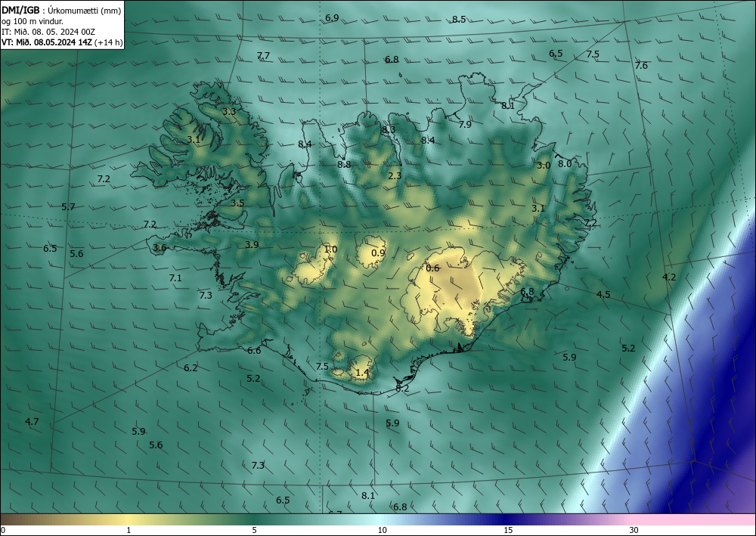Select the "IT: Mið. 08. 05. 2024 00Z" line
This screenshot has width=756, height=536.
pos(48,32)
